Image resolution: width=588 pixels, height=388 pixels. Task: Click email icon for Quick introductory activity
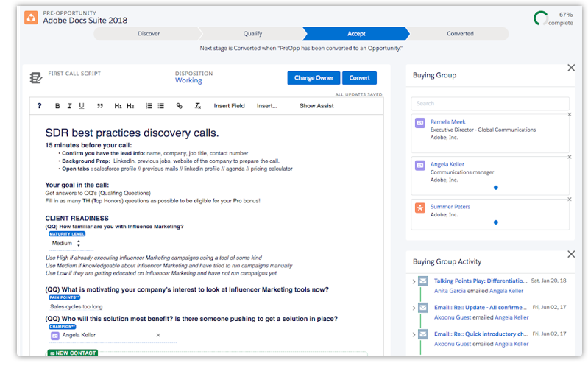(423, 334)
